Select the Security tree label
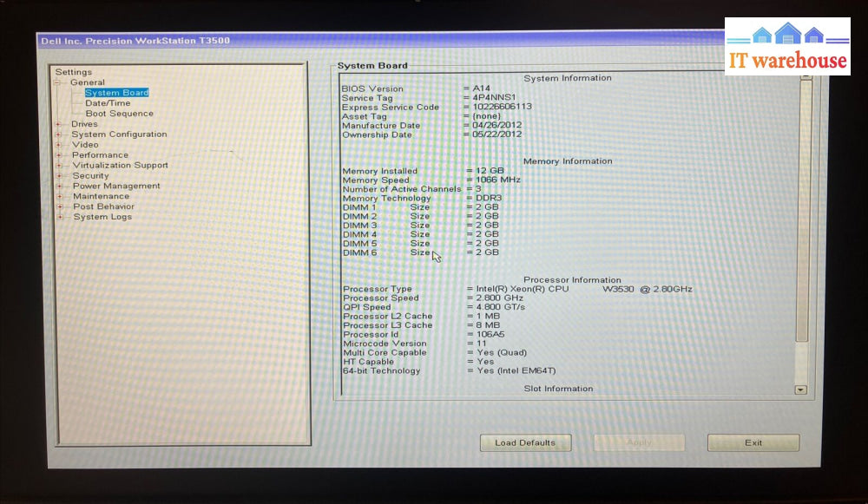The height and width of the screenshot is (504, 868). [x=91, y=176]
